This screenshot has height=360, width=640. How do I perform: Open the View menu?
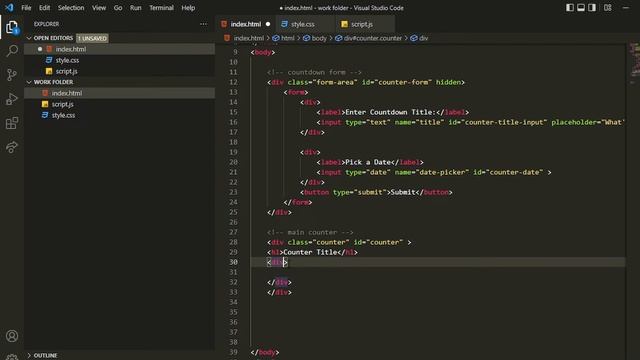(x=99, y=8)
